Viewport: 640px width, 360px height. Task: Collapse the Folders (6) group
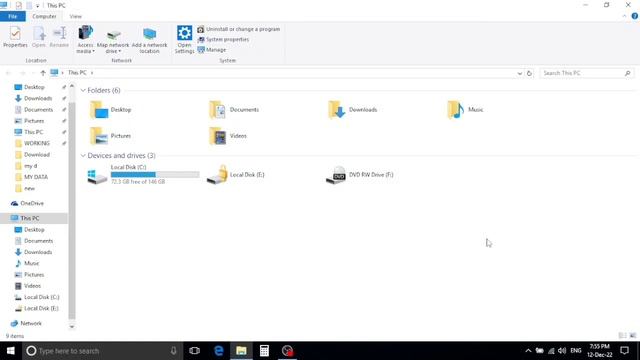[83, 90]
